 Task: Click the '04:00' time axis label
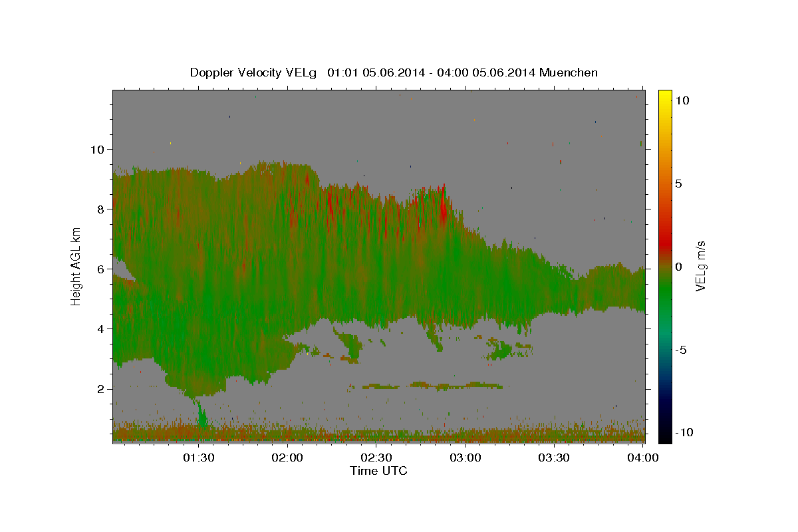[x=644, y=458]
